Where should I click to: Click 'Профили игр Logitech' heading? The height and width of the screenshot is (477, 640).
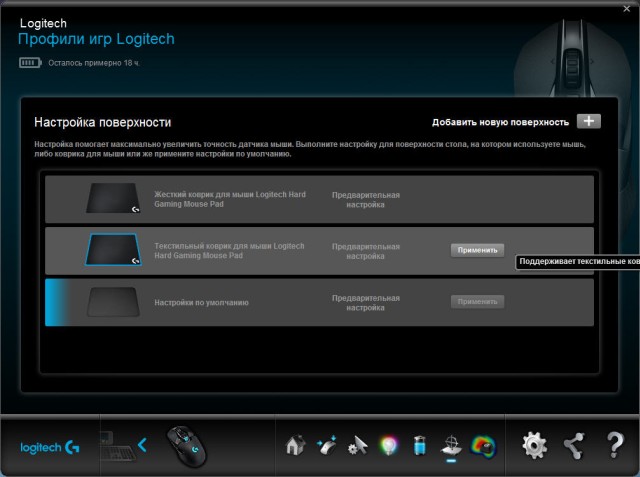click(96, 39)
